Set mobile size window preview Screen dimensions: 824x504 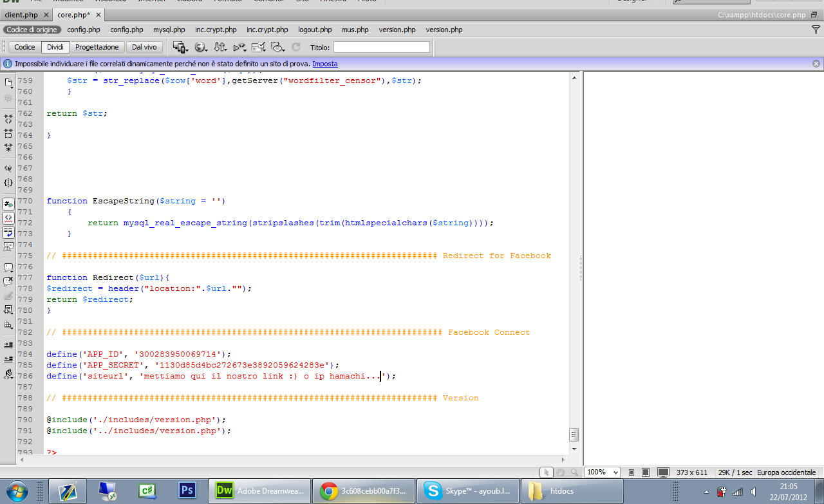point(632,472)
